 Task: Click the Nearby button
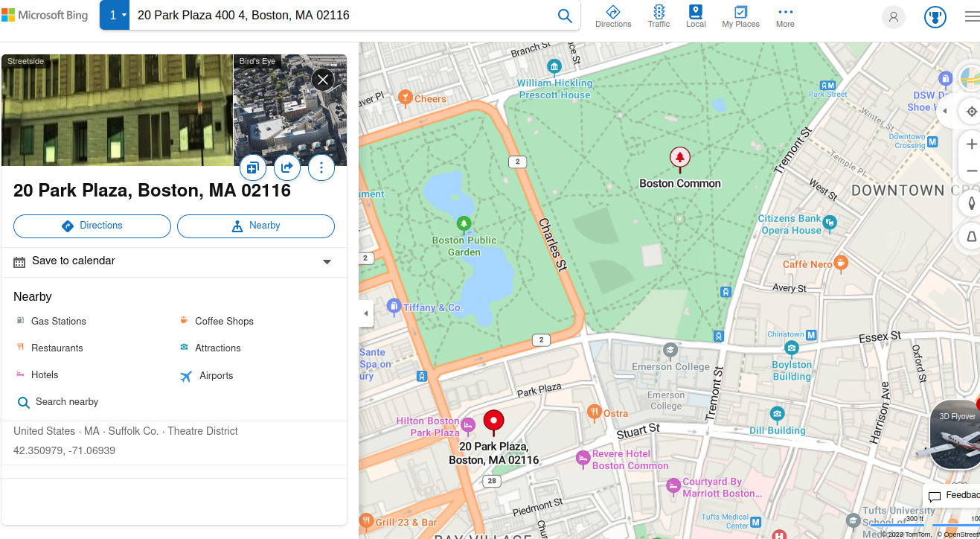(256, 226)
